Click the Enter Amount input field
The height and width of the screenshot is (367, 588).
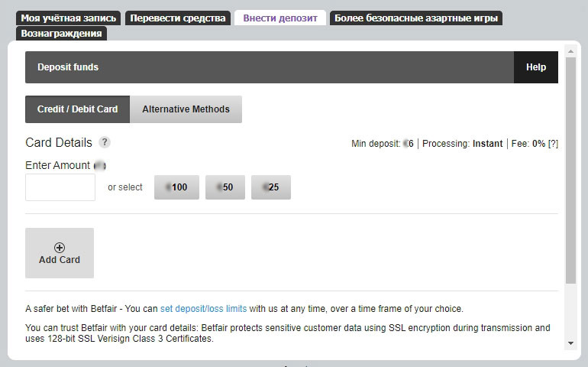pyautogui.click(x=60, y=187)
